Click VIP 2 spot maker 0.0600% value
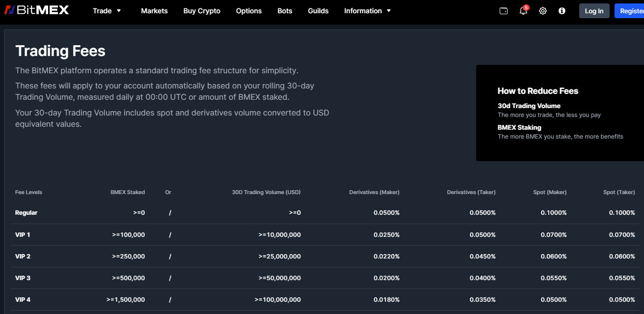 (x=554, y=257)
